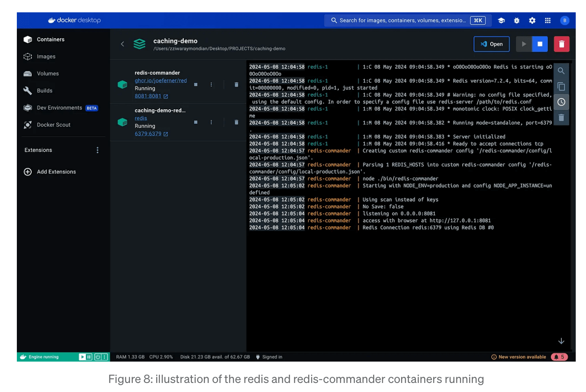The image size is (586, 392).
Task: Delete the caching-demo-red container
Action: point(236,122)
